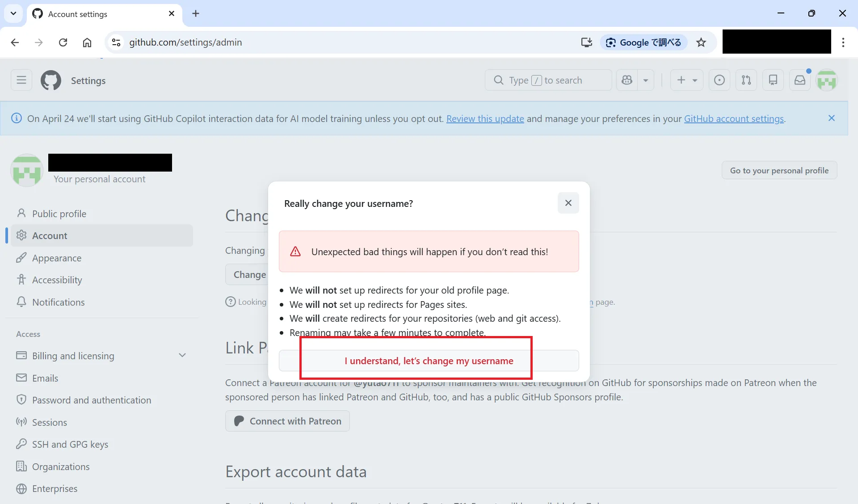Viewport: 858px width, 504px height.
Task: Bookmark this page with star icon
Action: [x=701, y=42]
